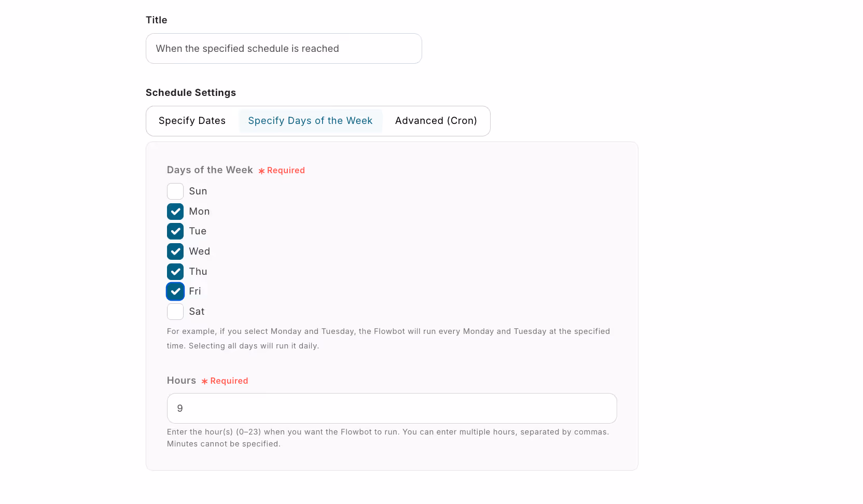Click the 'Enter the hour(s) (0–23)' hint text
This screenshot has width=863, height=504.
388,438
